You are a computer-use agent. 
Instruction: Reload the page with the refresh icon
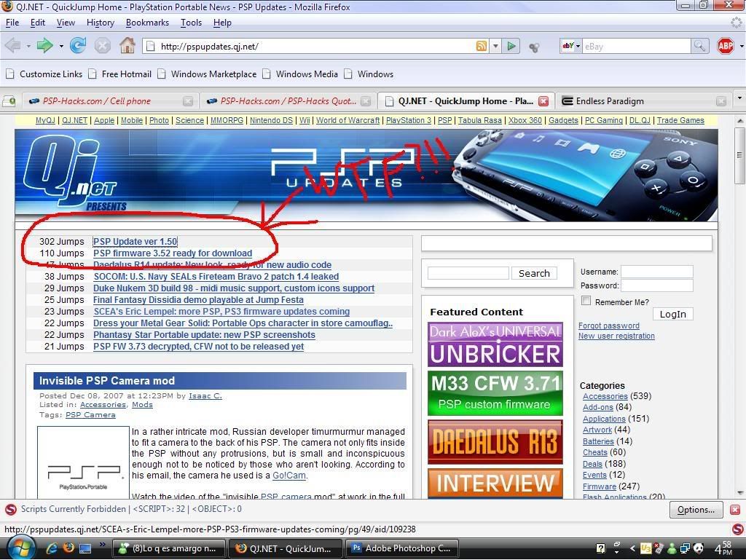pyautogui.click(x=78, y=46)
